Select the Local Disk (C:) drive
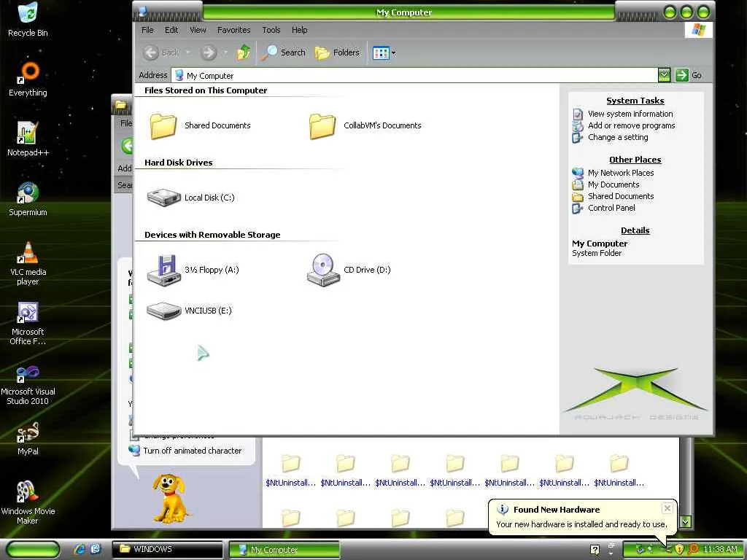The width and height of the screenshot is (747, 560). click(x=190, y=198)
